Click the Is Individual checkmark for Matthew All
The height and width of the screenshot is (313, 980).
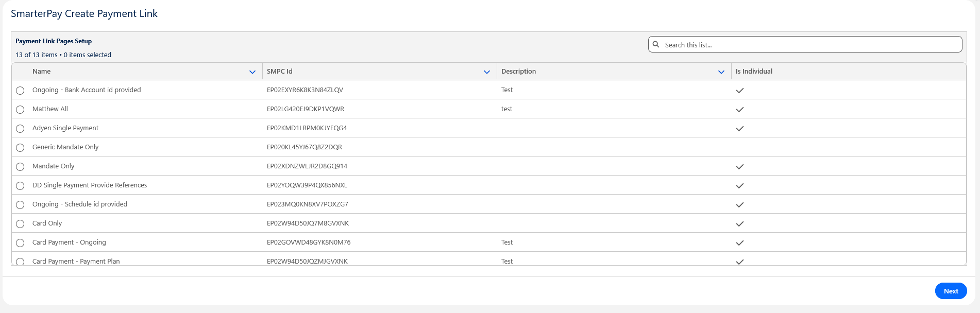[x=739, y=110]
